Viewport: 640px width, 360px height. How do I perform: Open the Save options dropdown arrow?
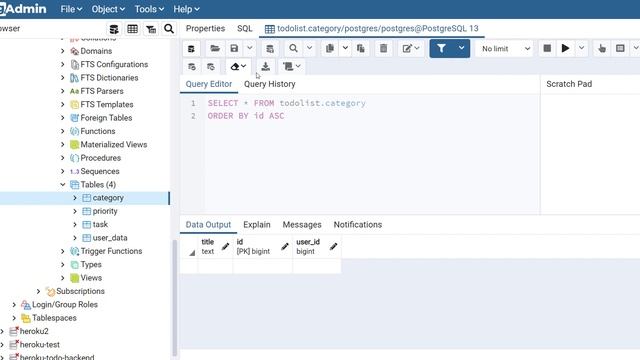tap(250, 49)
